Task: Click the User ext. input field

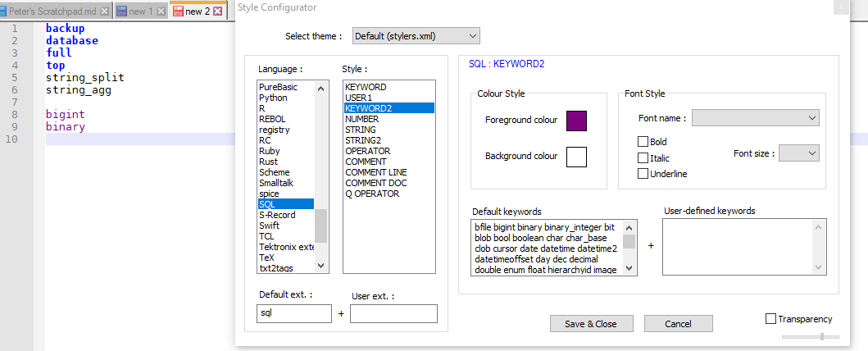Action: [x=393, y=313]
